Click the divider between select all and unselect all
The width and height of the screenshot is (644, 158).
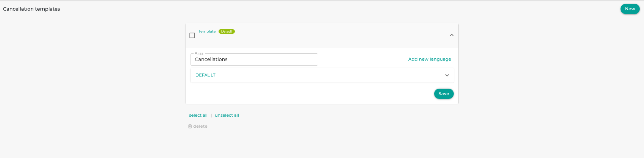click(x=211, y=115)
